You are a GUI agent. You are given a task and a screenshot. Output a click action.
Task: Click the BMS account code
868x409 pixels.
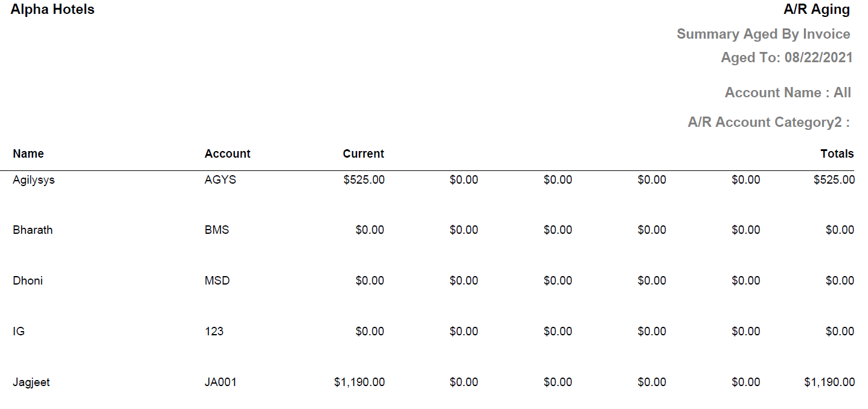click(x=217, y=230)
